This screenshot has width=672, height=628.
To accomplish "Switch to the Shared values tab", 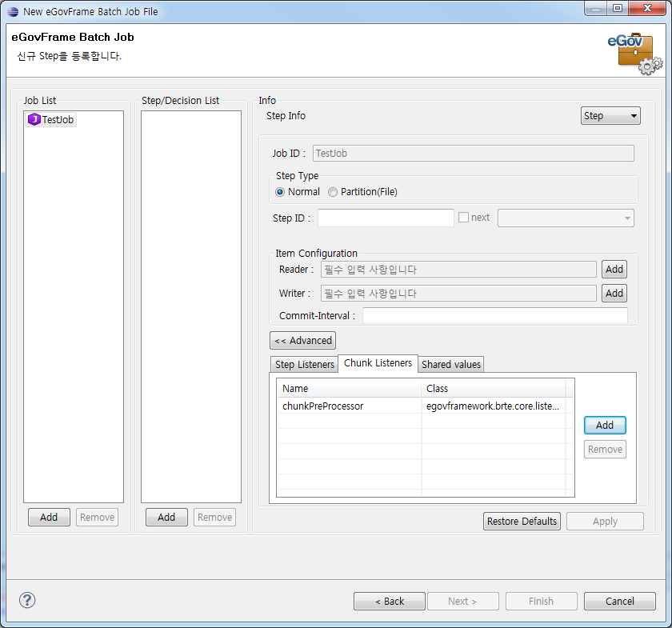I will [451, 364].
